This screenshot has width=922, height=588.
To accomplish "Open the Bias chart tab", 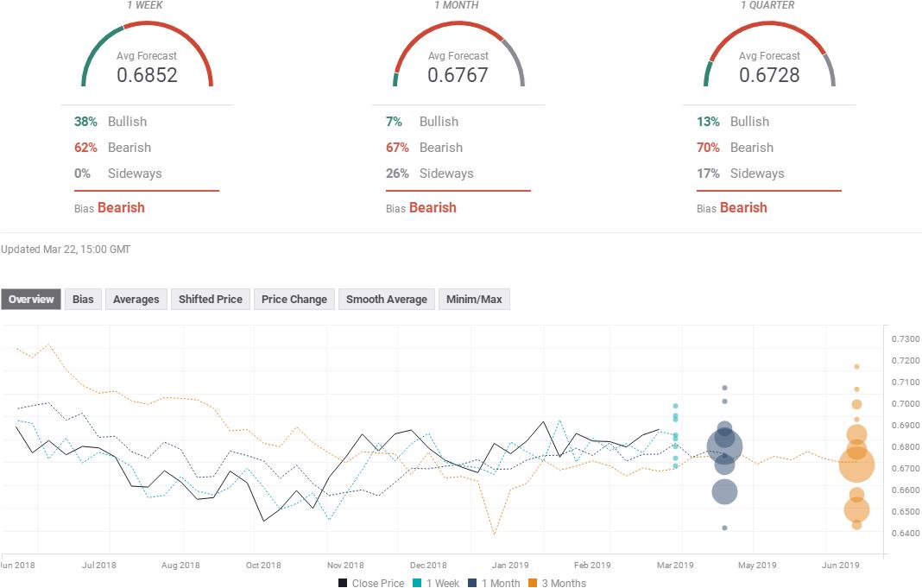I will pos(83,300).
